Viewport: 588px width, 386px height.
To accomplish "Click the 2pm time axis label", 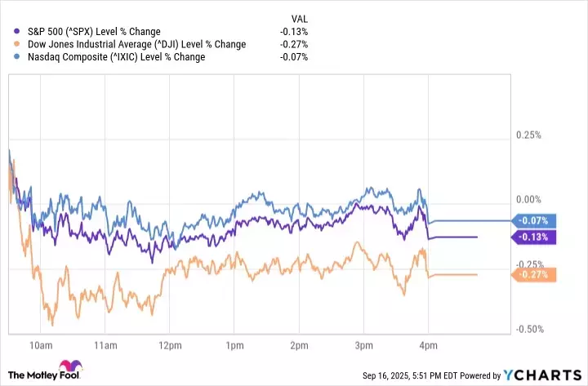I will [x=299, y=344].
